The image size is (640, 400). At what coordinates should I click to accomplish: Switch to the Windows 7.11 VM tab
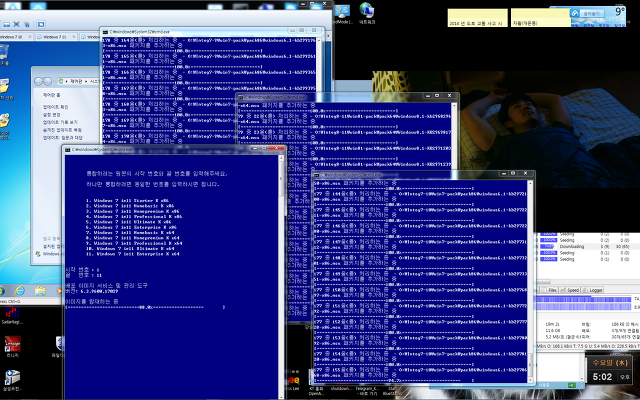[55, 37]
